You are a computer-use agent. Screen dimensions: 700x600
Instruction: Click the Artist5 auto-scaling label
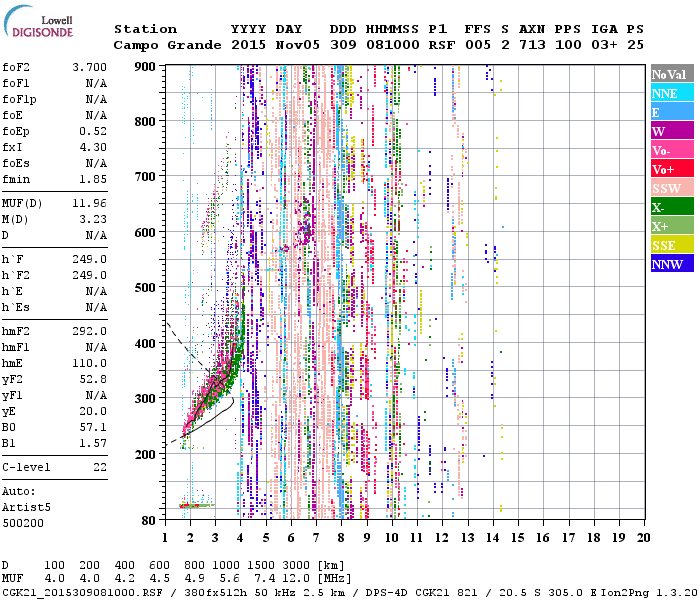pos(26,508)
